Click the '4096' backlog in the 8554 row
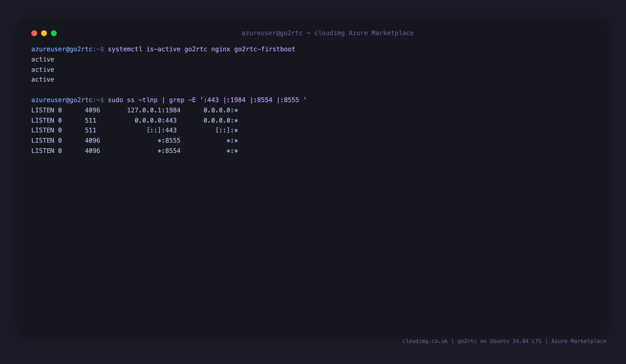This screenshot has width=626, height=364. [x=92, y=151]
